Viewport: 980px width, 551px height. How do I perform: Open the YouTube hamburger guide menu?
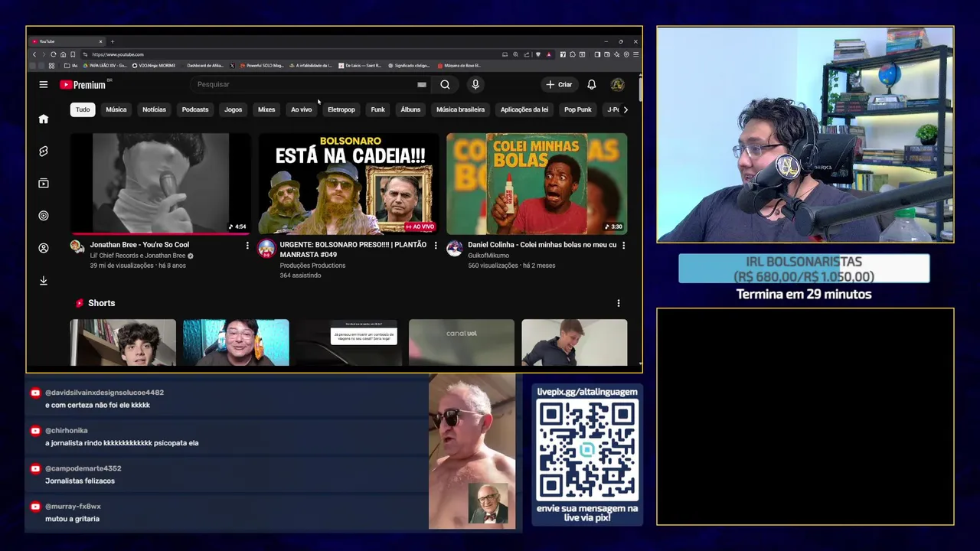(x=44, y=84)
